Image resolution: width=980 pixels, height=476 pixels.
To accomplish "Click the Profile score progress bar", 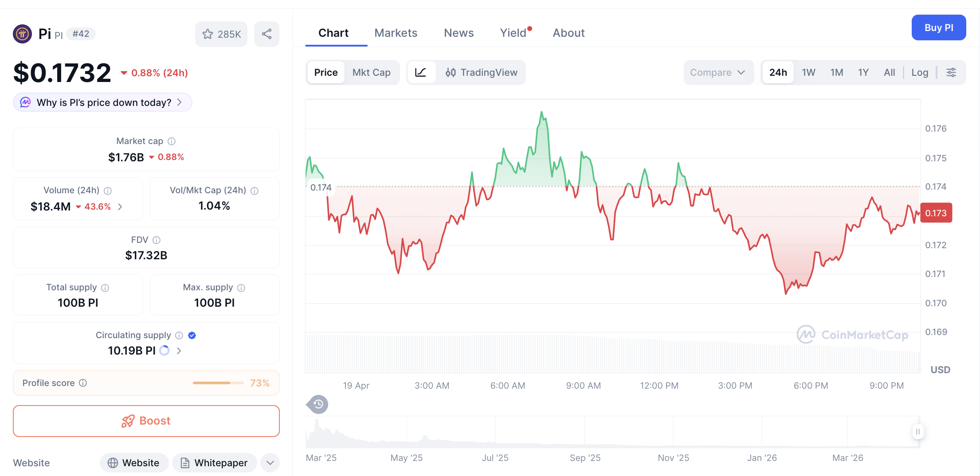I will [218, 383].
